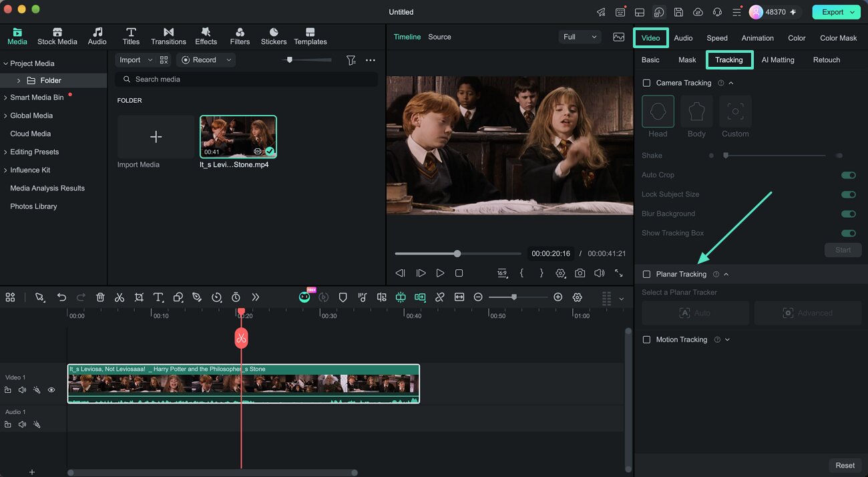Open the Record dropdown
Image resolution: width=868 pixels, height=477 pixels.
(x=206, y=60)
